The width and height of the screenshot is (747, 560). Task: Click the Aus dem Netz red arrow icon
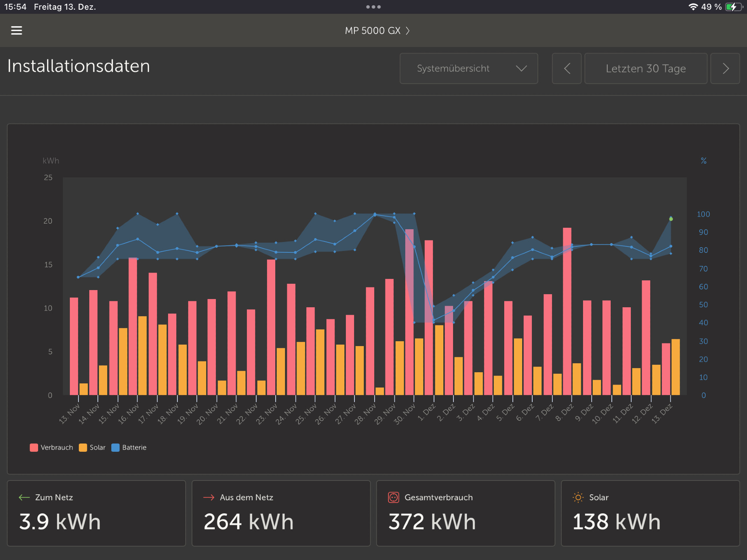[209, 497]
